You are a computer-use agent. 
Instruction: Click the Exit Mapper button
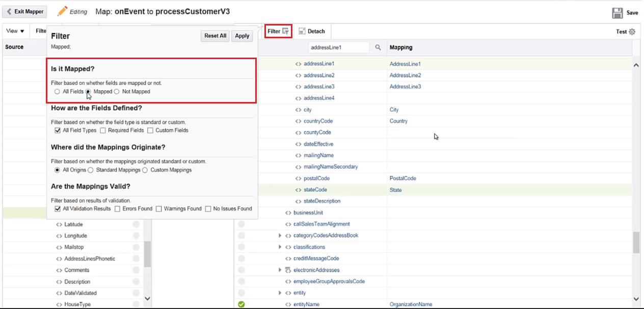click(x=25, y=11)
